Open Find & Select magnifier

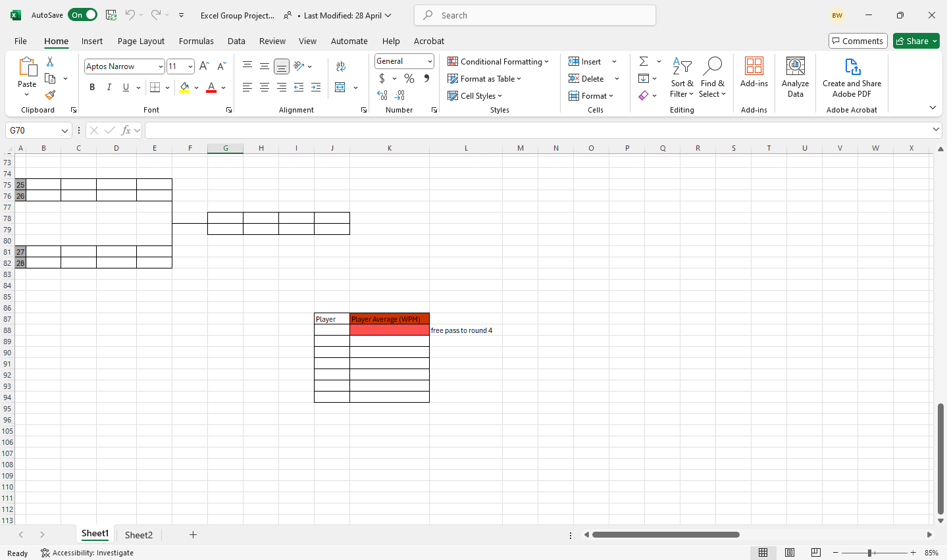pyautogui.click(x=712, y=78)
